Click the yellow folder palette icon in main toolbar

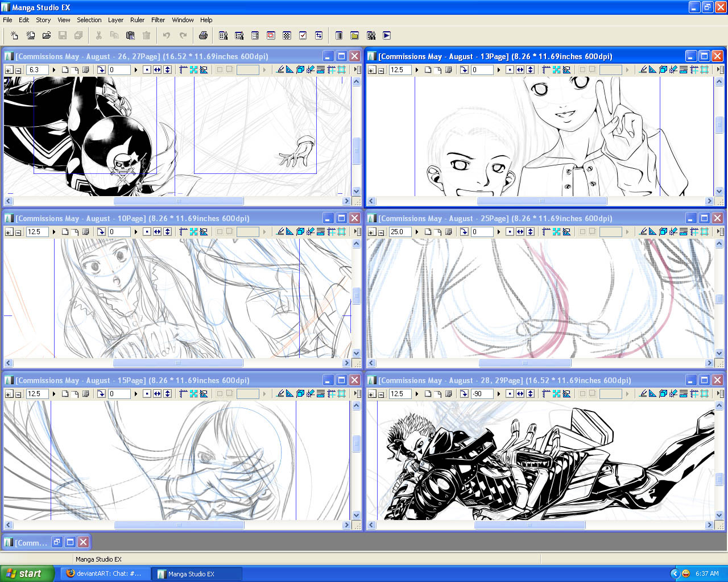355,35
